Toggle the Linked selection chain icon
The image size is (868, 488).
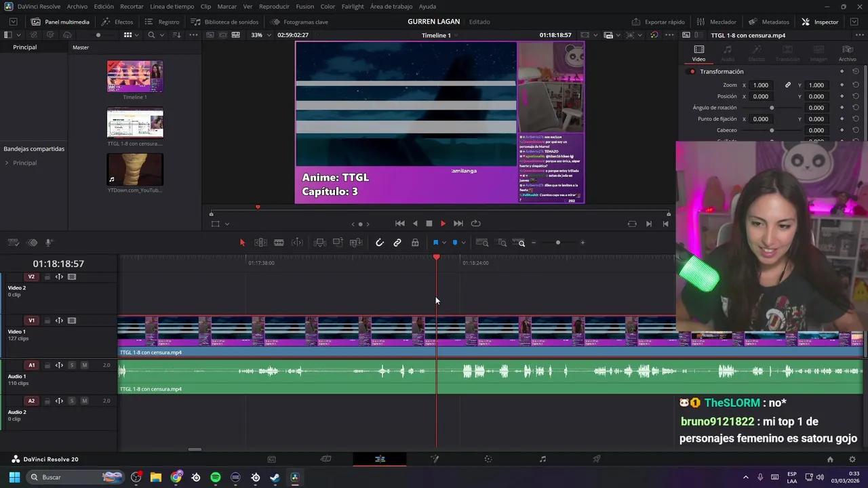coord(397,243)
